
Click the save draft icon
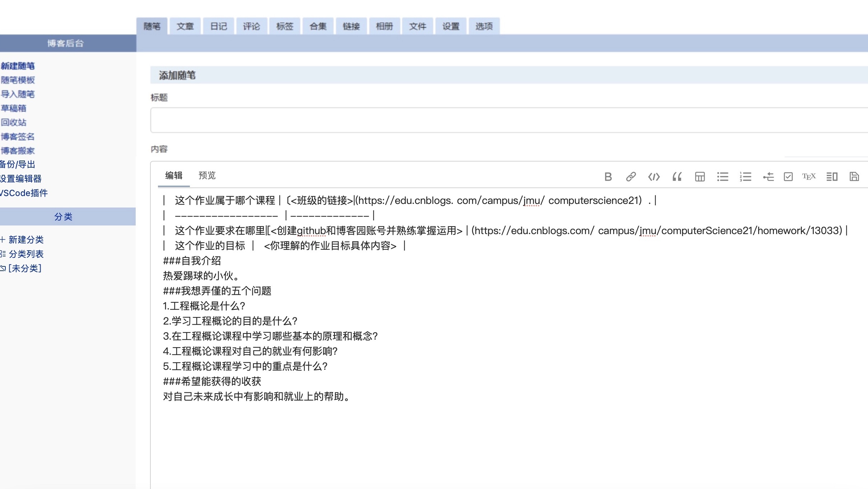tap(854, 177)
